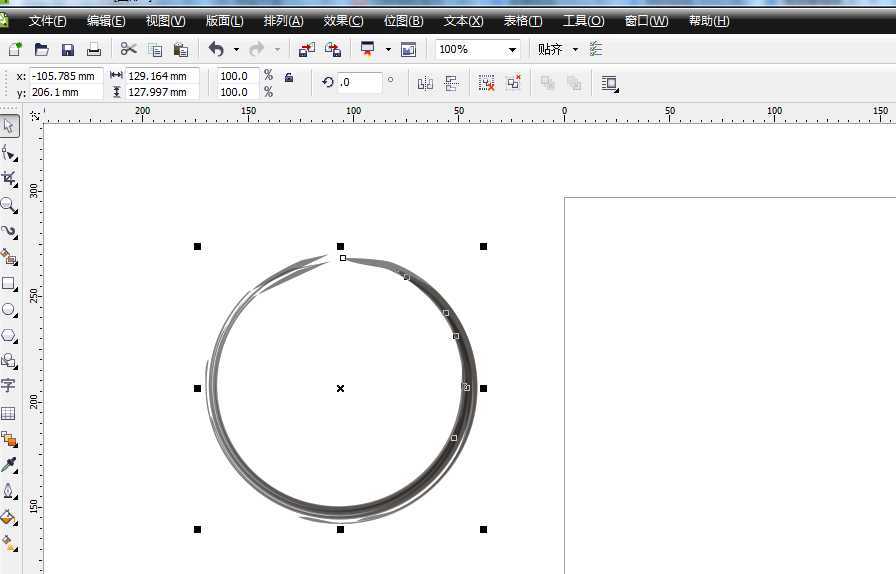Select the Table tool
This screenshot has height=574, width=896.
9,413
